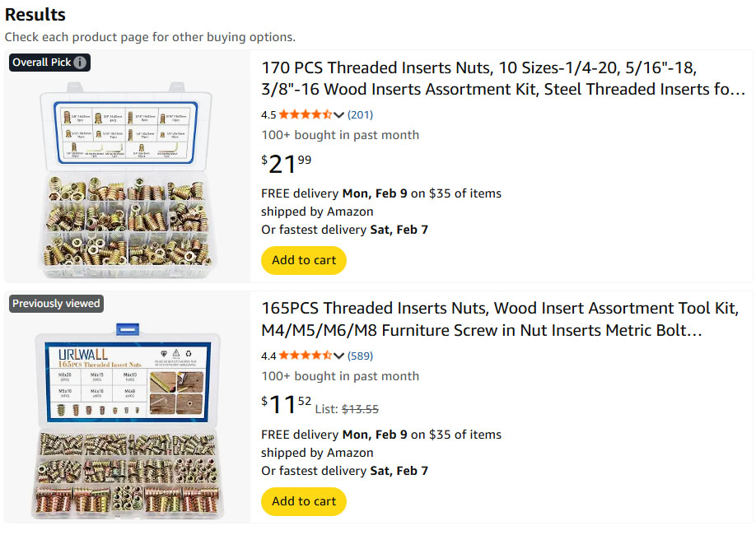Add the $11.52 kit to cart
The height and width of the screenshot is (535, 756).
coord(304,501)
